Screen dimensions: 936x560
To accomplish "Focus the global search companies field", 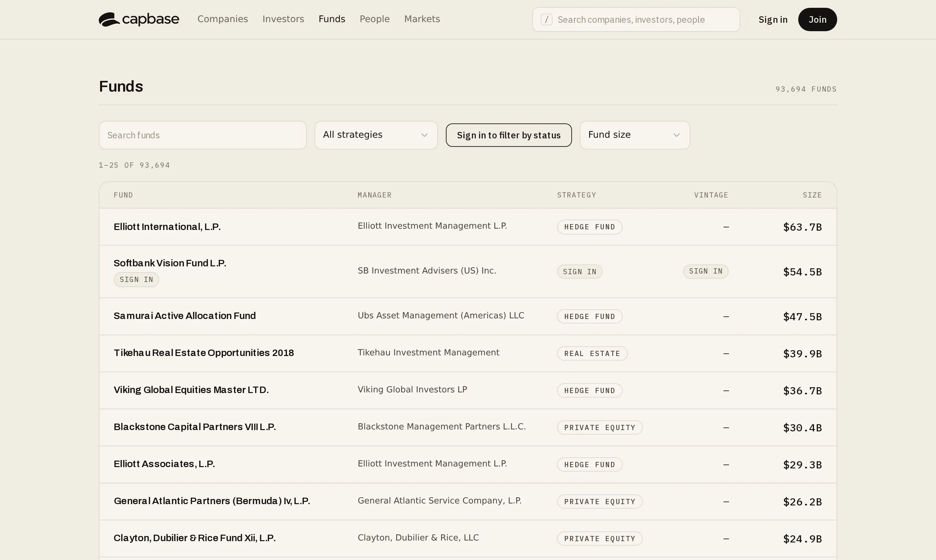I will tap(636, 19).
